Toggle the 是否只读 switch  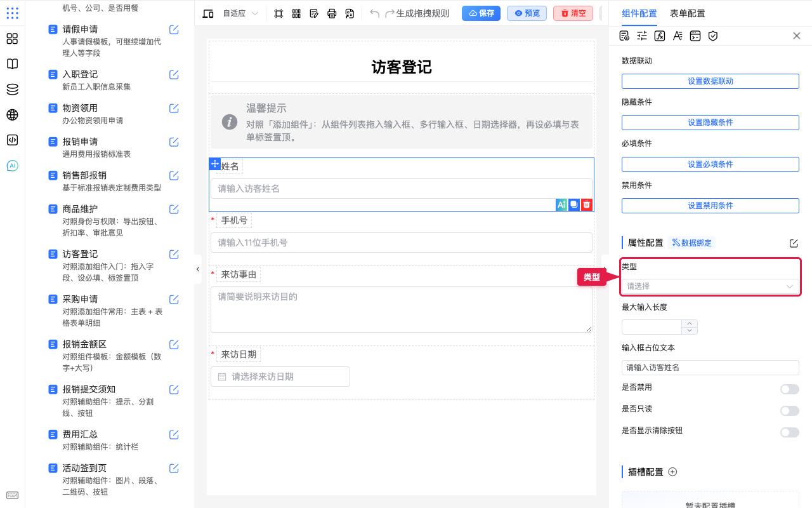[790, 411]
